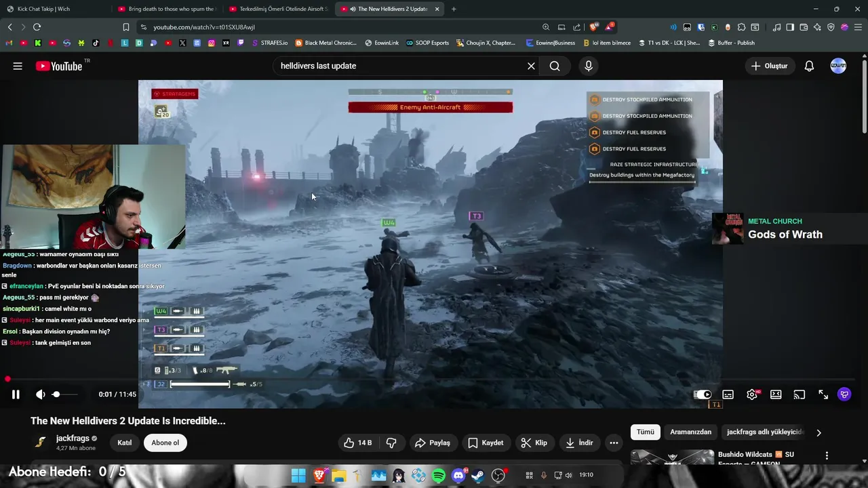Viewport: 868px width, 488px height.
Task: Start voice search with microphone icon
Action: pos(588,66)
